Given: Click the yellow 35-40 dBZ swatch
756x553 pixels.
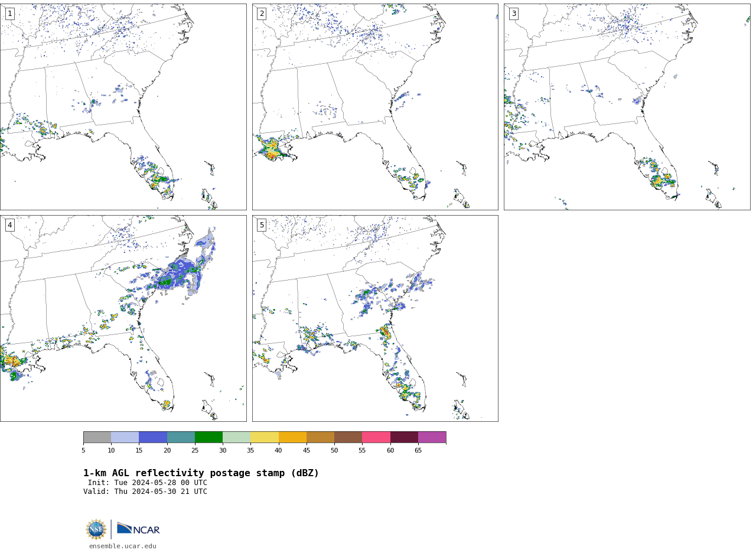Looking at the screenshot, I should pos(265,437).
